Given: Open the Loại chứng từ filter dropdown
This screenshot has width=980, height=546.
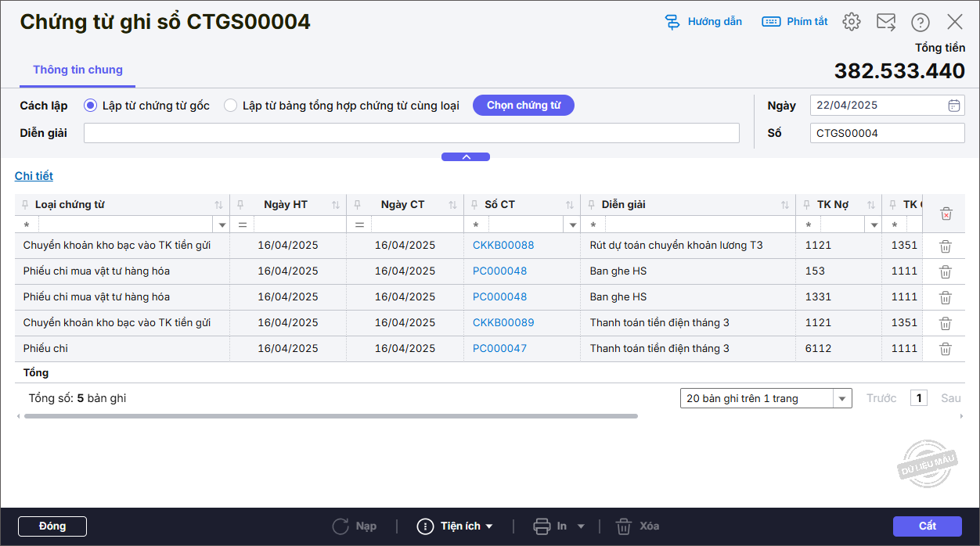Looking at the screenshot, I should [222, 225].
